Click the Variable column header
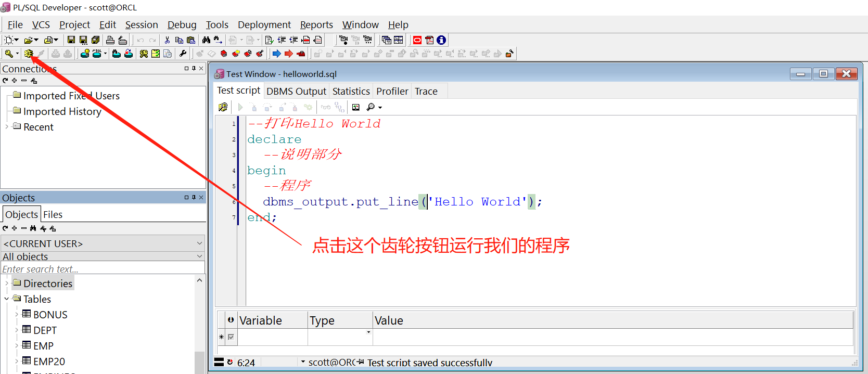The width and height of the screenshot is (868, 374). tap(273, 320)
